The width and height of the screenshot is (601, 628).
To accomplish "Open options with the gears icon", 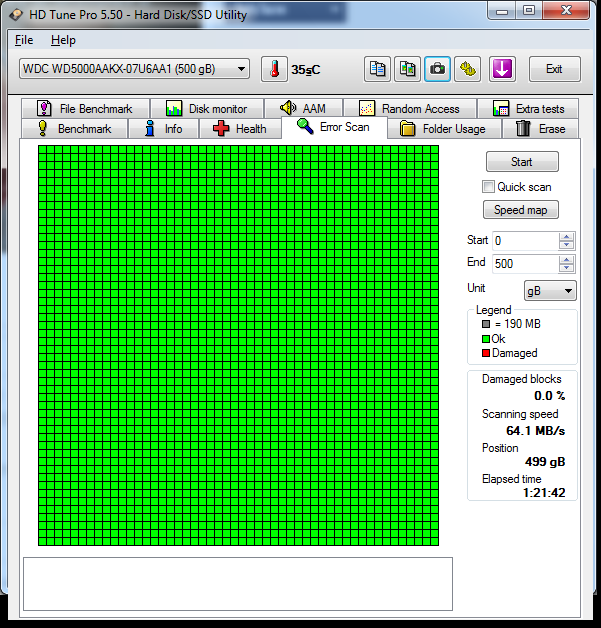I will [467, 69].
